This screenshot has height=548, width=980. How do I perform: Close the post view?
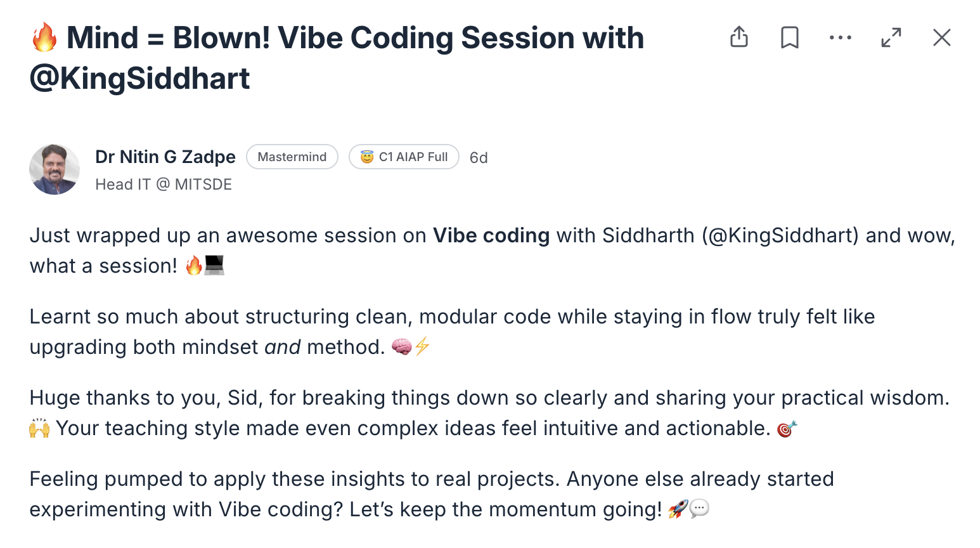pyautogui.click(x=942, y=37)
